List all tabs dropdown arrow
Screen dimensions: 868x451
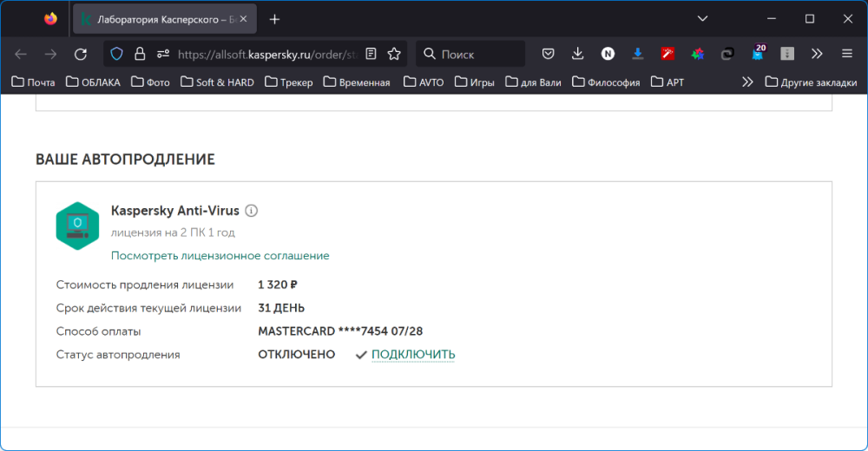point(702,19)
